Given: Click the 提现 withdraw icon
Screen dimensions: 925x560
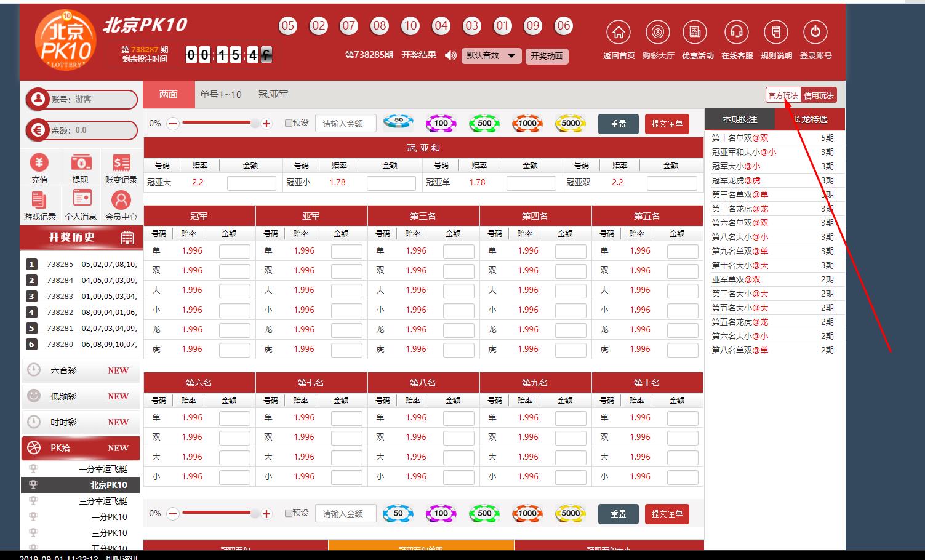Looking at the screenshot, I should [x=81, y=163].
